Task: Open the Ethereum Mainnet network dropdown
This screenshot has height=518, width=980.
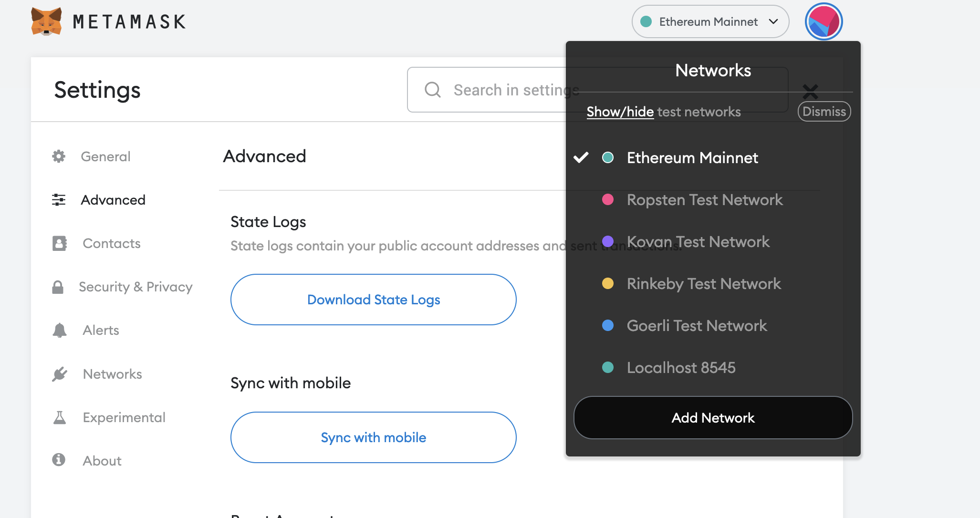Action: pyautogui.click(x=709, y=22)
